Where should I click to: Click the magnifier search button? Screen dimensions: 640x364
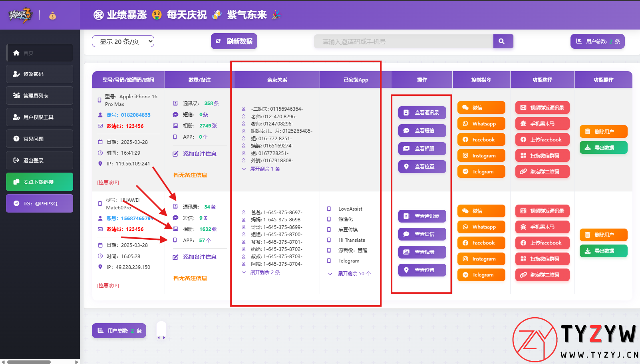[x=503, y=41]
